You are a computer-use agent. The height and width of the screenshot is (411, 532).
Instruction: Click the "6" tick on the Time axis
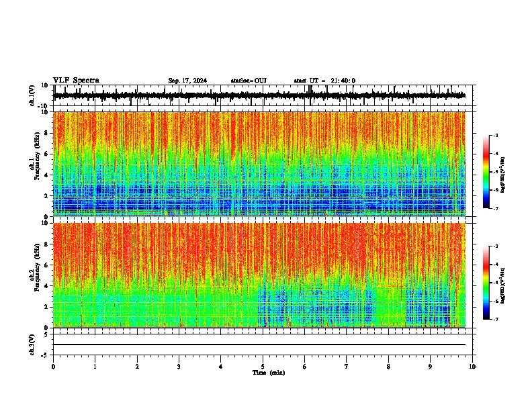click(x=305, y=367)
